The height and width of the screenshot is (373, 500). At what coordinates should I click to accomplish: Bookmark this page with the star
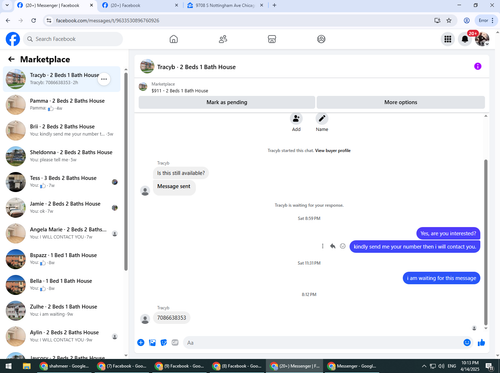tap(449, 21)
